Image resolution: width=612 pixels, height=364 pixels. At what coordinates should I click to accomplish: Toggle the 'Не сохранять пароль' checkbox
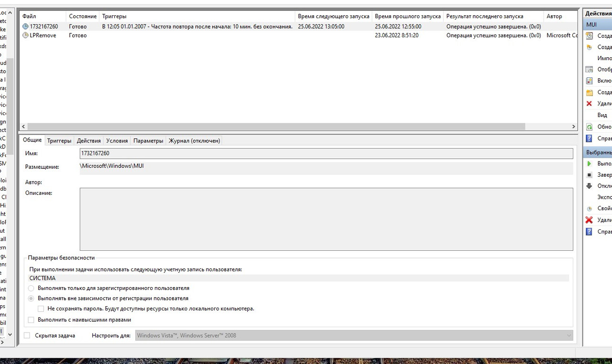click(41, 309)
